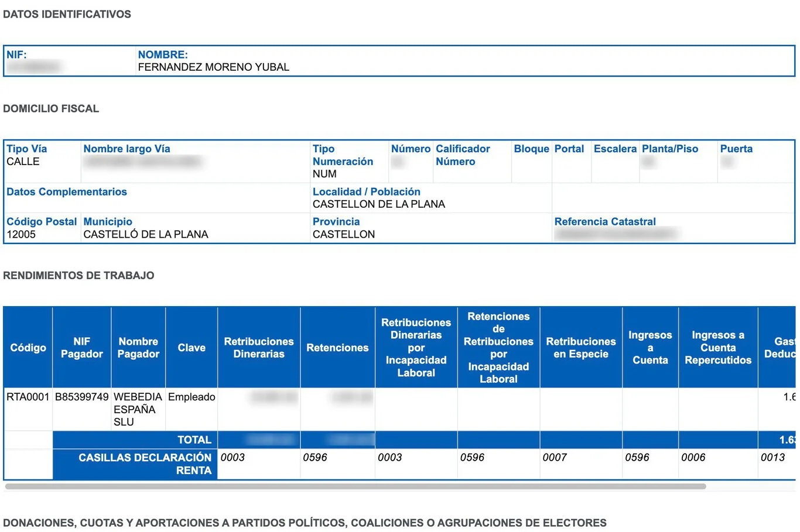Select the CASTELLON province value
The height and width of the screenshot is (532, 800).
point(344,234)
